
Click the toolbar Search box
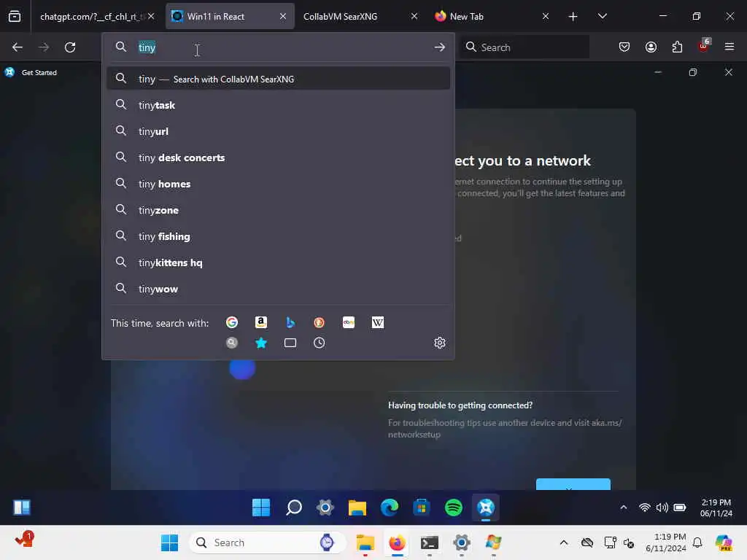click(x=524, y=47)
